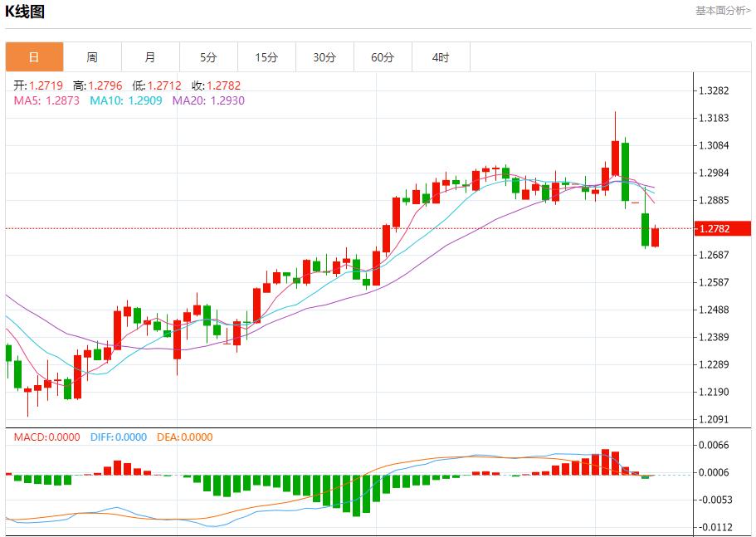Choose the 4时 four-hour tab

click(x=441, y=57)
